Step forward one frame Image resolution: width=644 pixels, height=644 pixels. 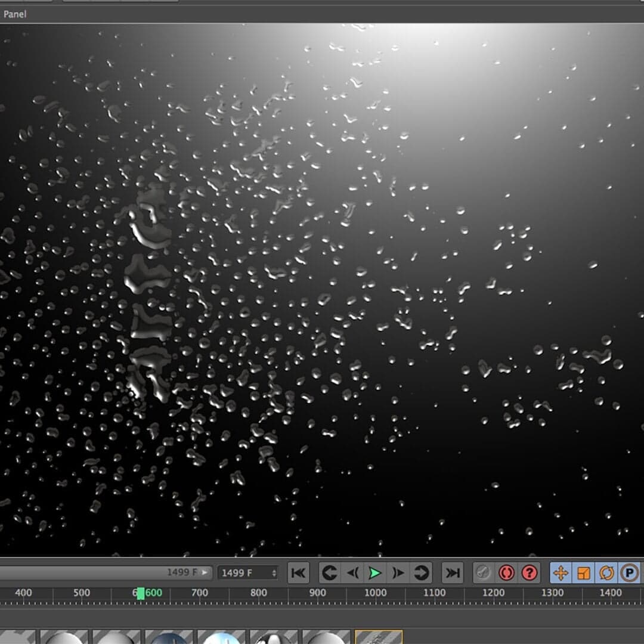[398, 573]
